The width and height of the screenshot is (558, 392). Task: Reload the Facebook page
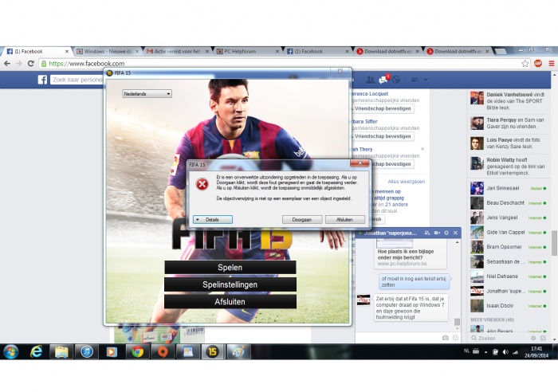pyautogui.click(x=31, y=64)
